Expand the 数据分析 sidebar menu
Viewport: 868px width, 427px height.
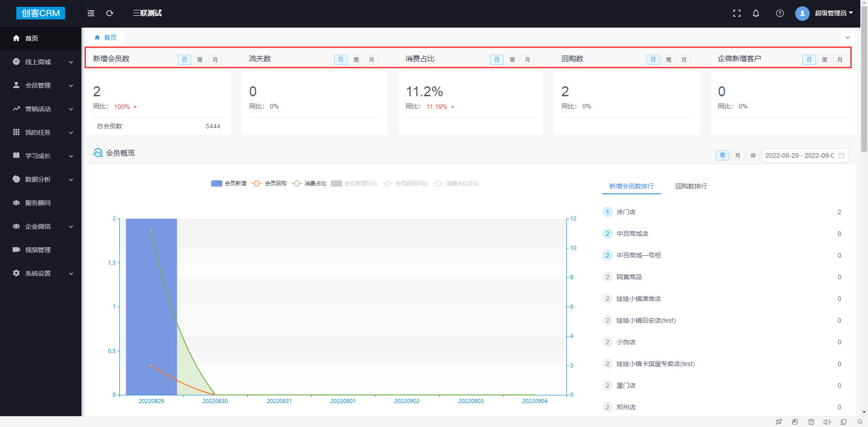pos(41,179)
